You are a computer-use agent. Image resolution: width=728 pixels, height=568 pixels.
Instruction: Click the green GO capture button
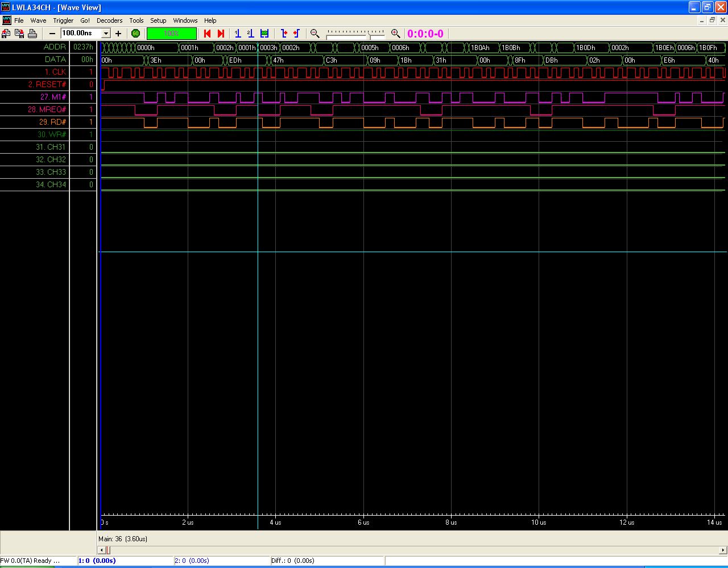pos(135,34)
